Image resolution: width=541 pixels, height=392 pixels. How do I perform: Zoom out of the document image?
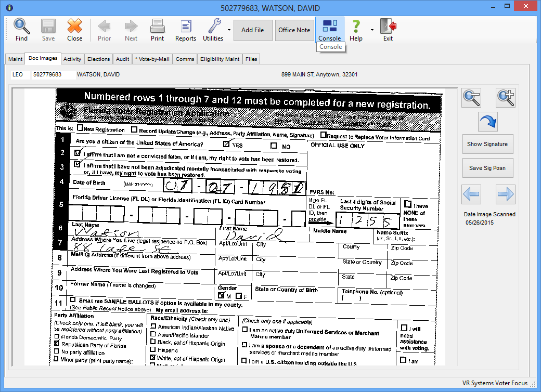(x=471, y=98)
